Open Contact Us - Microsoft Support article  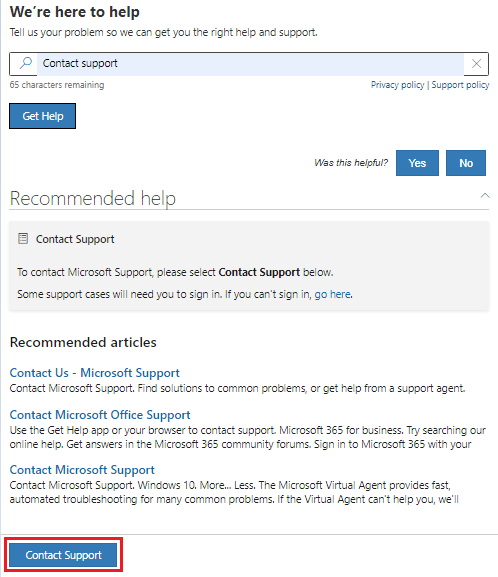click(95, 373)
